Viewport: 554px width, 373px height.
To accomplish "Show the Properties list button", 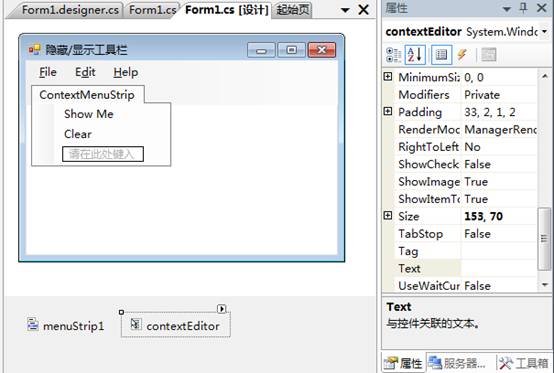I will pos(441,55).
